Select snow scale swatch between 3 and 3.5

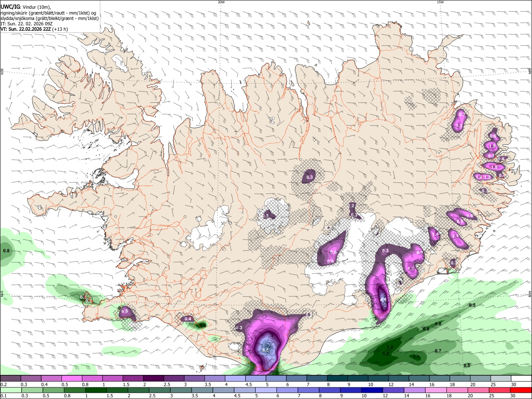click(195, 379)
